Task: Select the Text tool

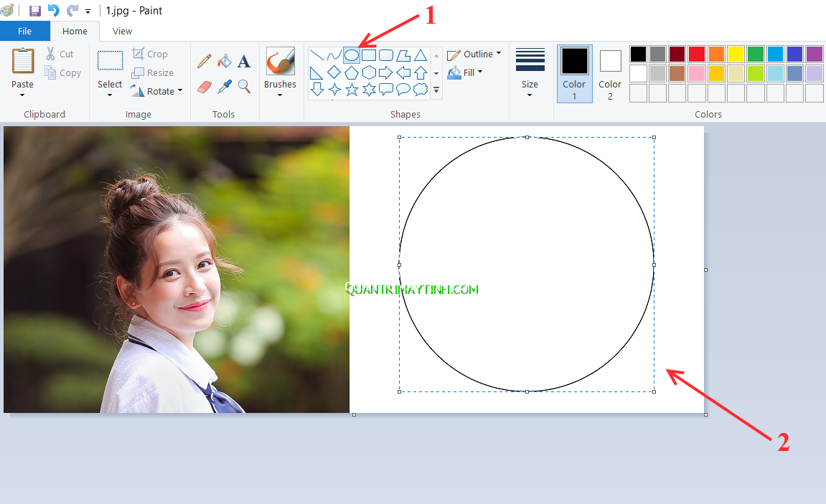Action: (x=244, y=61)
